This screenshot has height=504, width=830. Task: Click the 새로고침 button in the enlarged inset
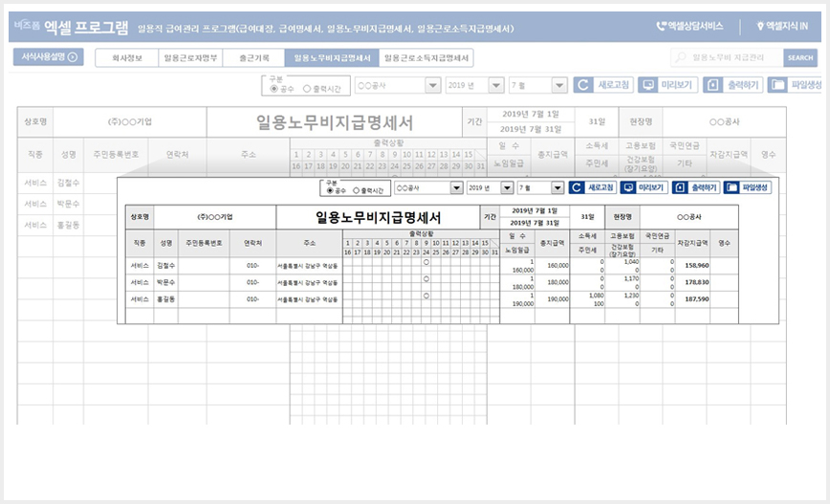point(593,187)
